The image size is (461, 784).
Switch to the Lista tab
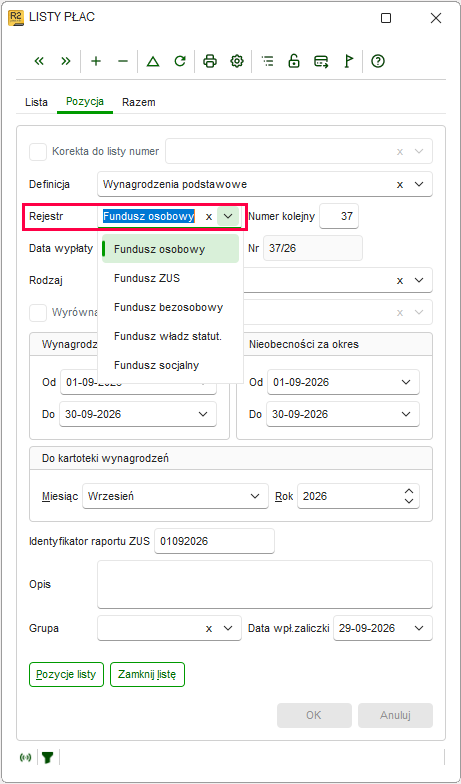pos(36,102)
